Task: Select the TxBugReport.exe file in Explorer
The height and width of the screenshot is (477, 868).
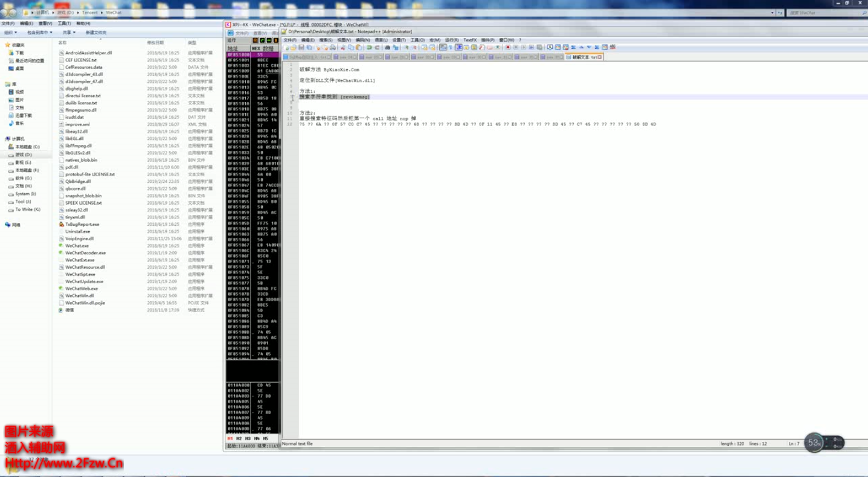Action: 82,224
